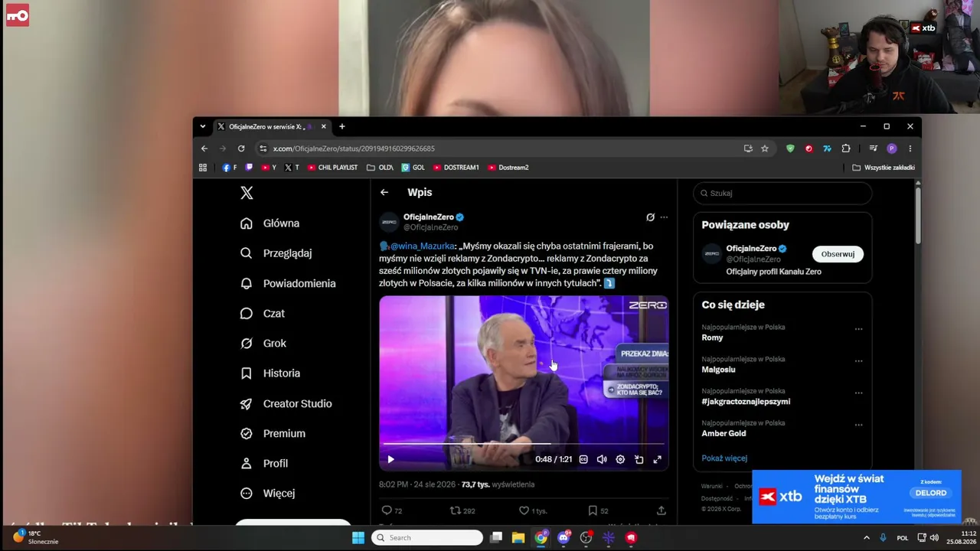Open the OficjalneZero profile avatar on the post
980x551 pixels.
click(389, 222)
